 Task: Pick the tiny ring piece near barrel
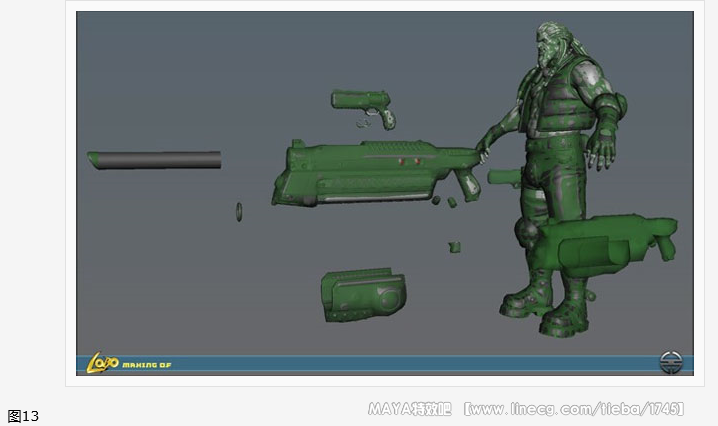pos(239,211)
